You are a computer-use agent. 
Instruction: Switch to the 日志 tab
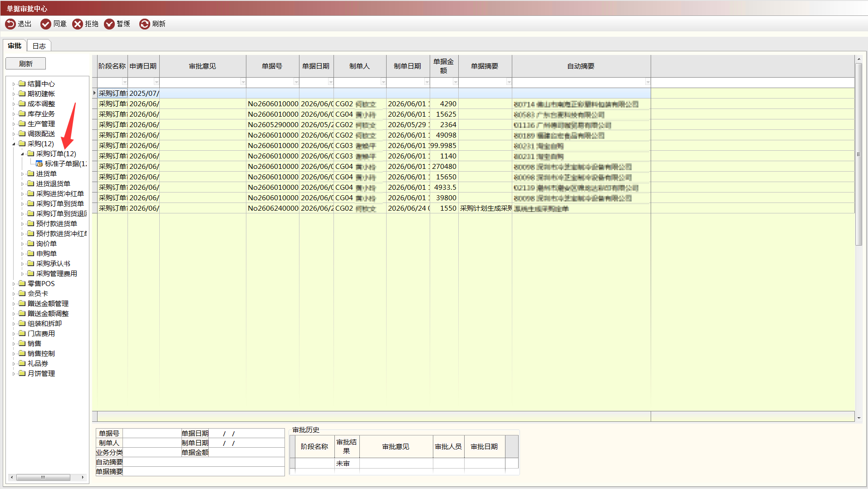point(39,46)
